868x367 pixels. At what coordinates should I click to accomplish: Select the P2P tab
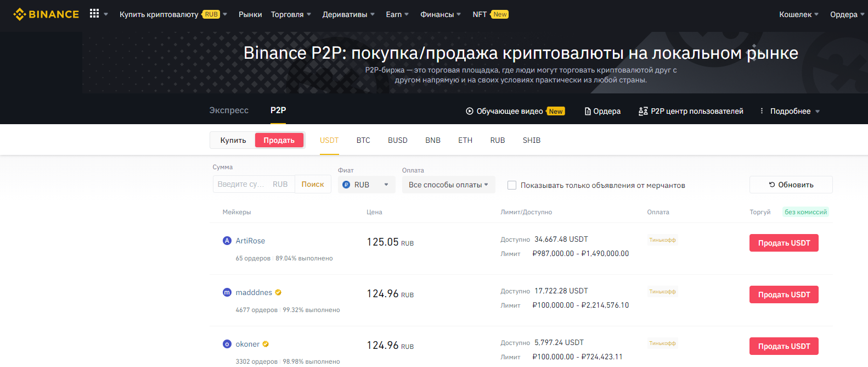point(278,110)
